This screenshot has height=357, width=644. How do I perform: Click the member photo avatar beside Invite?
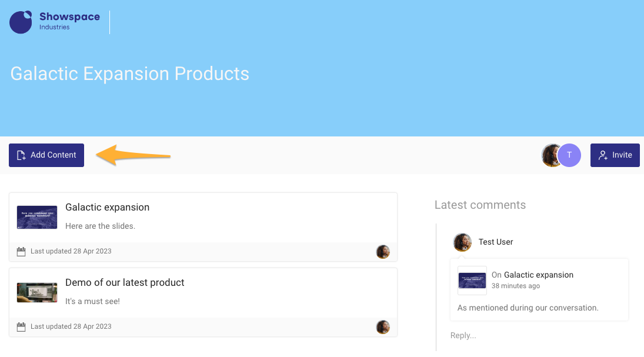pos(550,155)
